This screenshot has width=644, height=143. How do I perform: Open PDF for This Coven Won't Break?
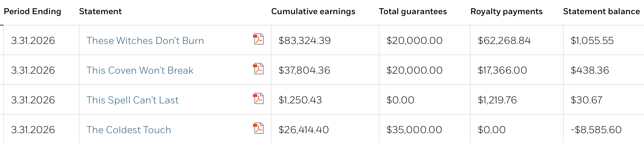[x=258, y=69]
